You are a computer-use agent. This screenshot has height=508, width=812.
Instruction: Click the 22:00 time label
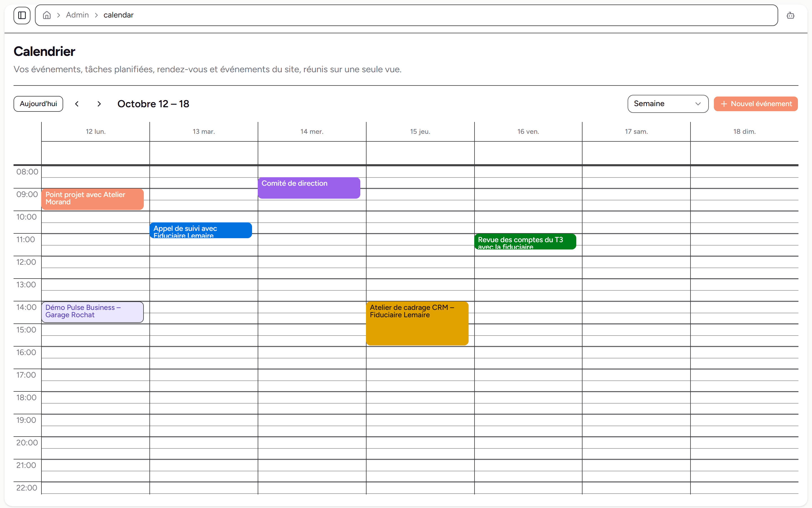click(x=27, y=488)
